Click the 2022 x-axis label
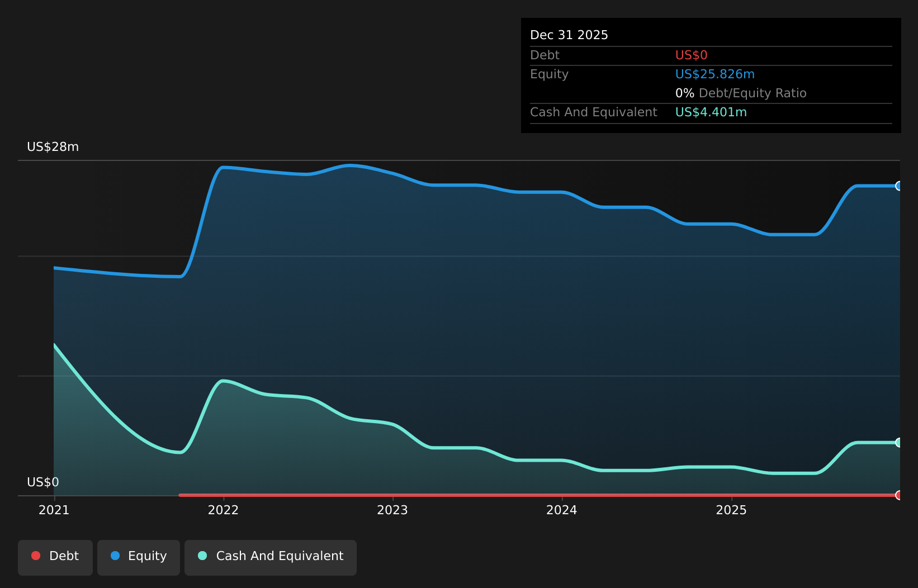The image size is (918, 588). pos(223,510)
